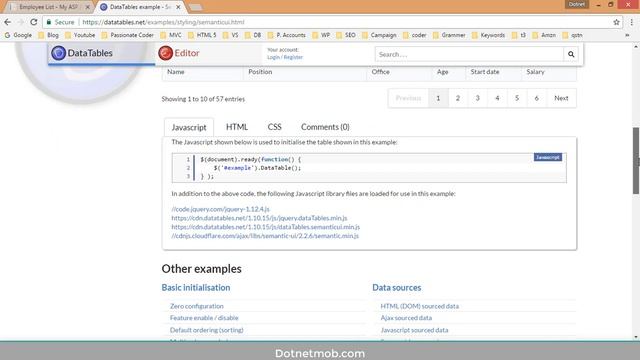This screenshot has height=360, width=640.
Task: Switch to the HTML tab
Action: click(237, 127)
